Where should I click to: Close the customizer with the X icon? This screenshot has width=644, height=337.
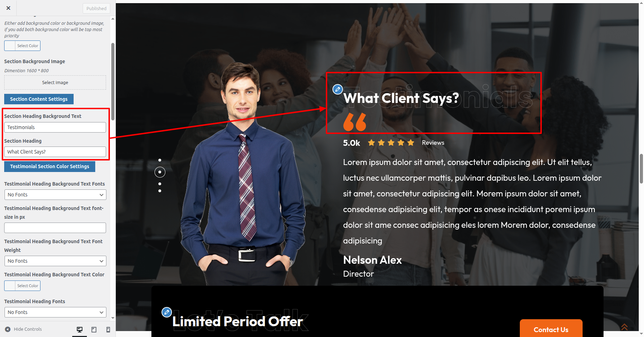8,8
